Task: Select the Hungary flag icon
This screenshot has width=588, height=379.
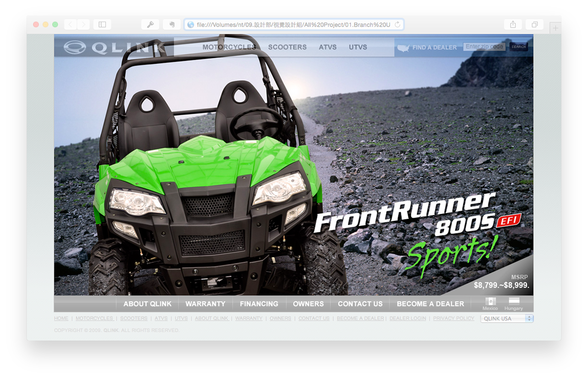Action: [514, 301]
